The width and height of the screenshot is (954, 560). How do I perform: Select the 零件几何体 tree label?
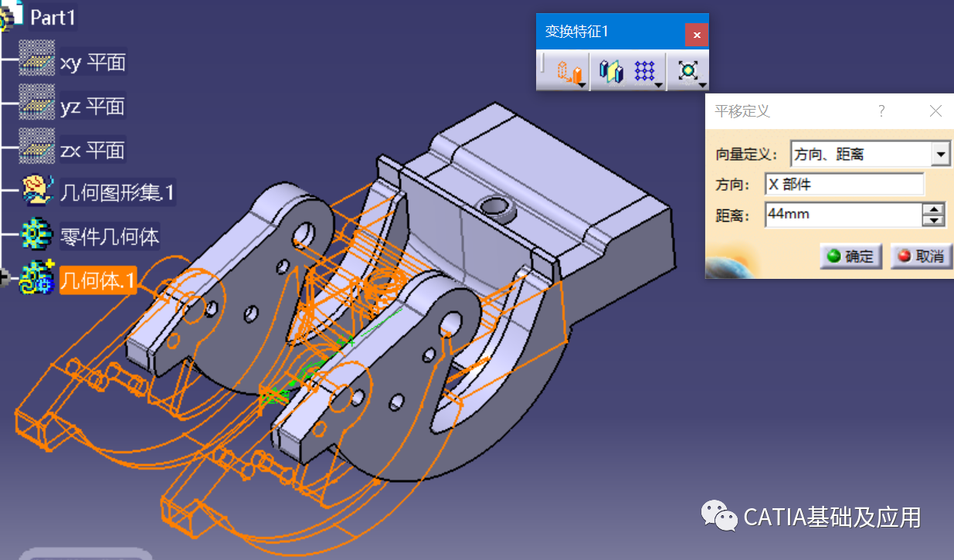[x=110, y=236]
